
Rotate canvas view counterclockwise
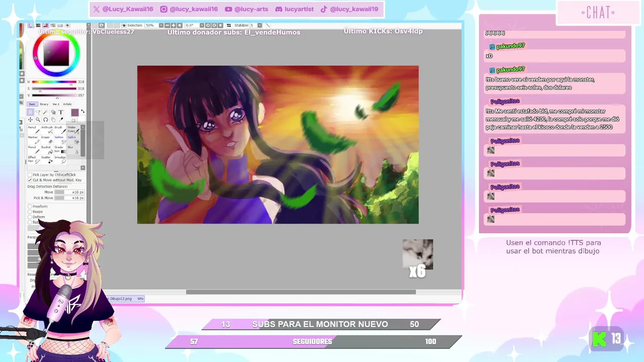(x=208, y=25)
